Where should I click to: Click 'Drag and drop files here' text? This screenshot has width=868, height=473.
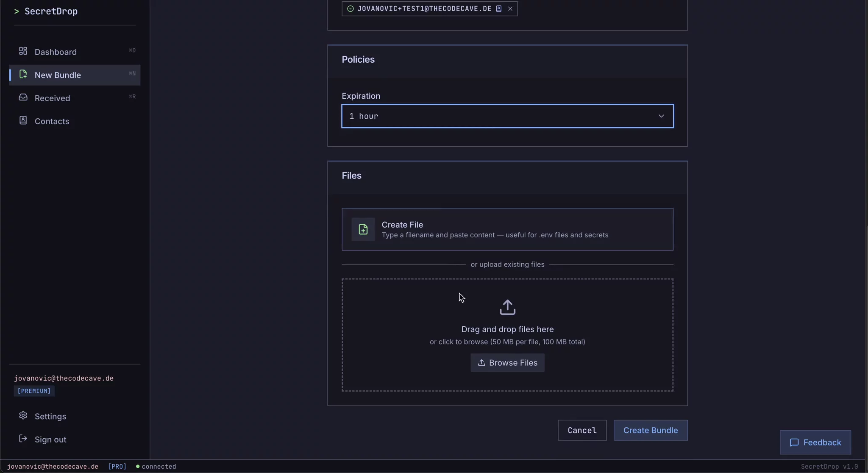pos(507,329)
